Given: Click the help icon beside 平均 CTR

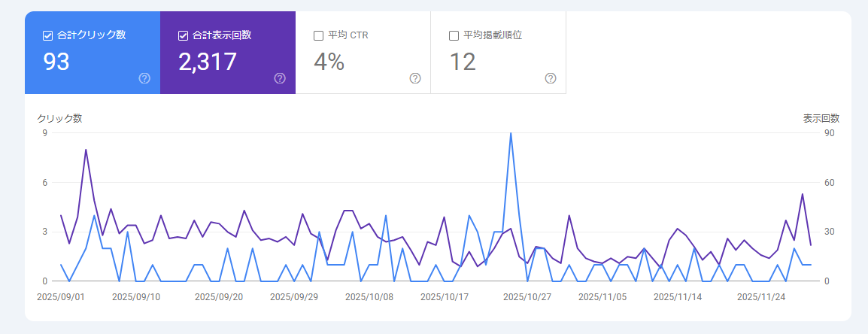Looking at the screenshot, I should click(415, 78).
